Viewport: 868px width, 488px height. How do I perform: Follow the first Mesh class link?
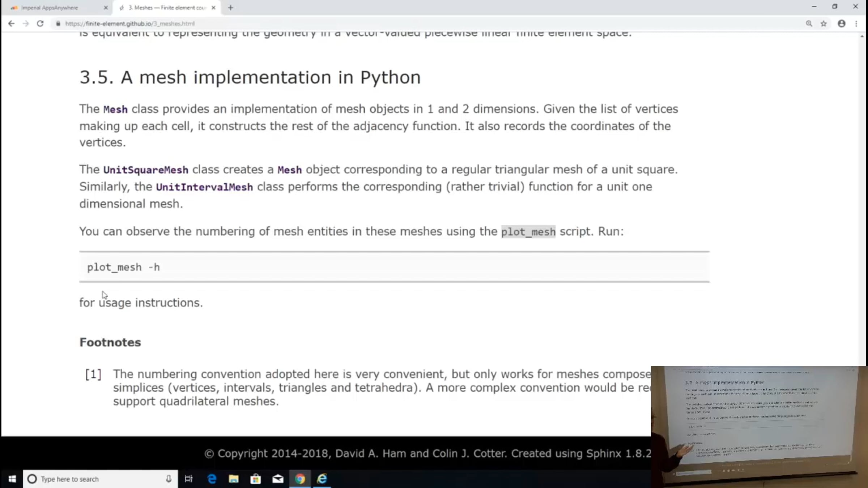[115, 110]
